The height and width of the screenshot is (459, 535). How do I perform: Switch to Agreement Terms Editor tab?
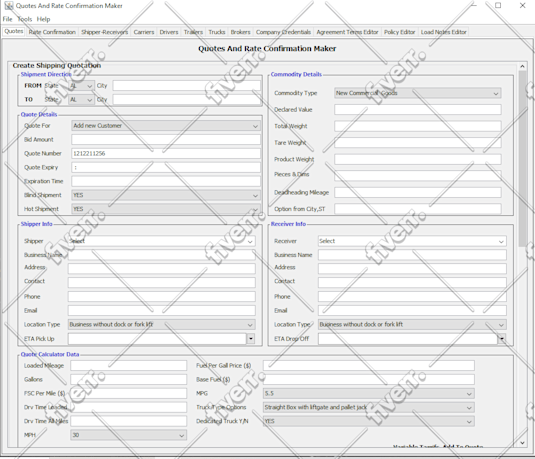pyautogui.click(x=347, y=32)
